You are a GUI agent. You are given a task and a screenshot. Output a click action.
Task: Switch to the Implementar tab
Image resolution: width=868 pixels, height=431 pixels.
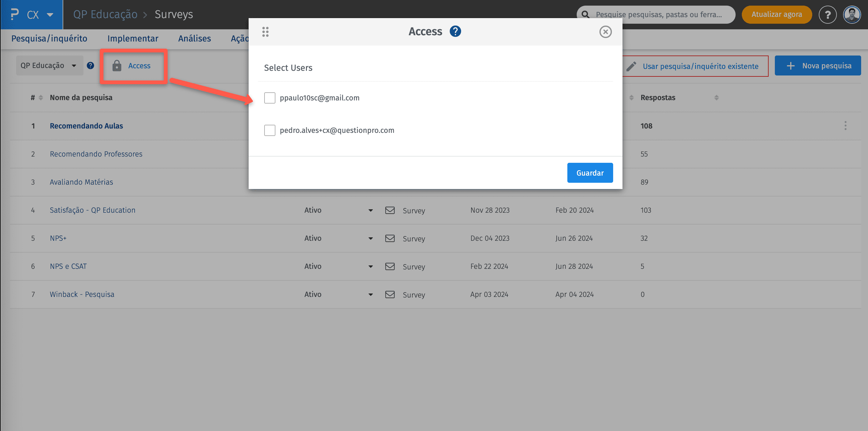click(x=132, y=38)
